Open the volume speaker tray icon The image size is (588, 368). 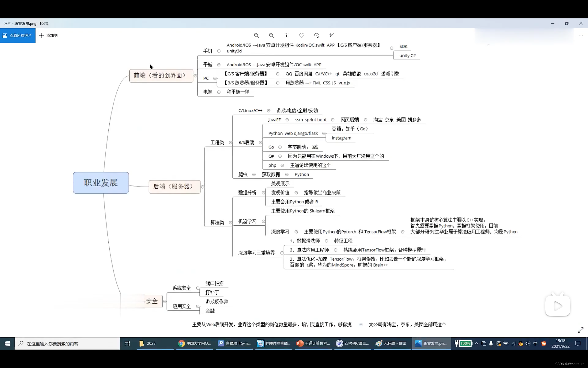528,343
